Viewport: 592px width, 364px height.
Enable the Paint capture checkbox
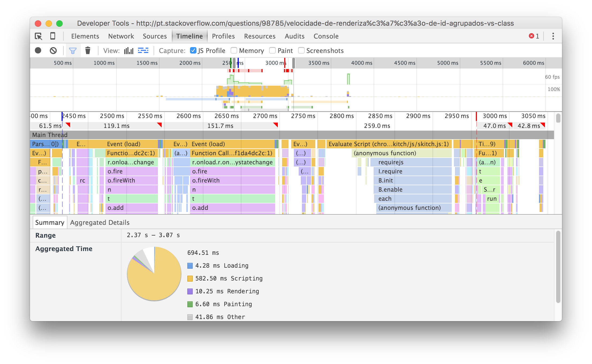(x=272, y=50)
